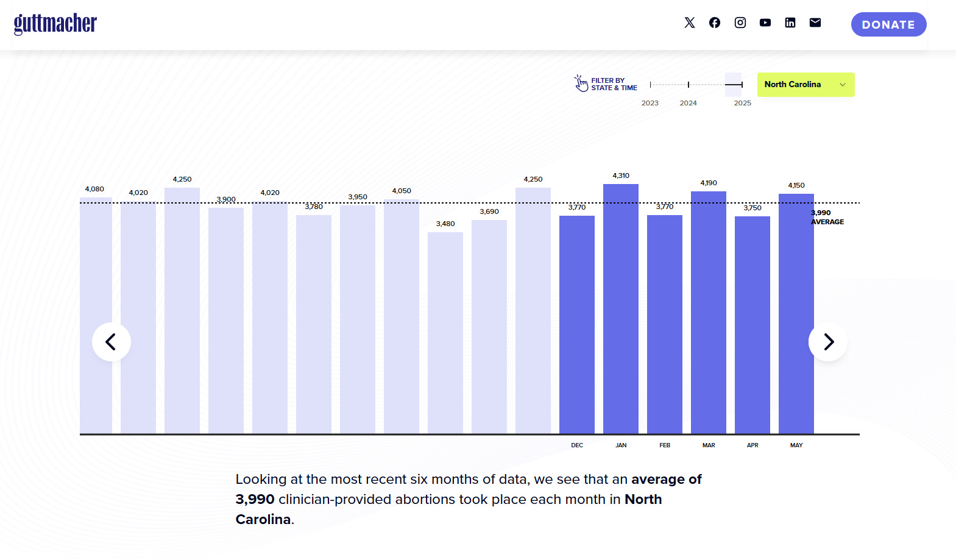Select the 2025 range on the timeline

pyautogui.click(x=734, y=85)
